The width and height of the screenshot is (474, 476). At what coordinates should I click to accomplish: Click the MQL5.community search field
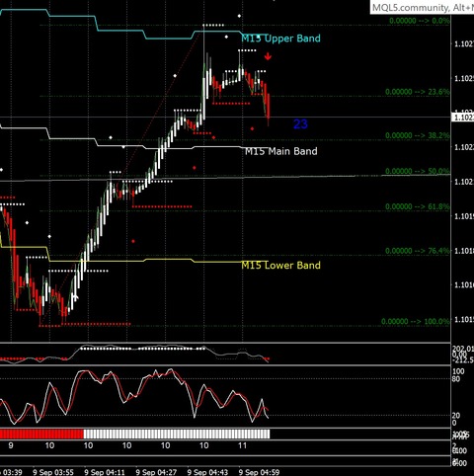422,7
